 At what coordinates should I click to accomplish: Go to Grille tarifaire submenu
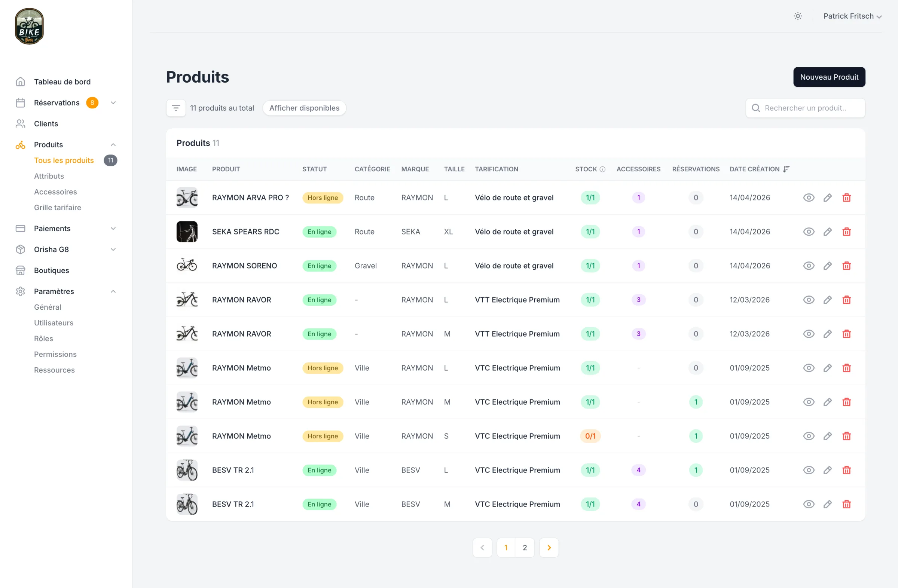tap(57, 208)
